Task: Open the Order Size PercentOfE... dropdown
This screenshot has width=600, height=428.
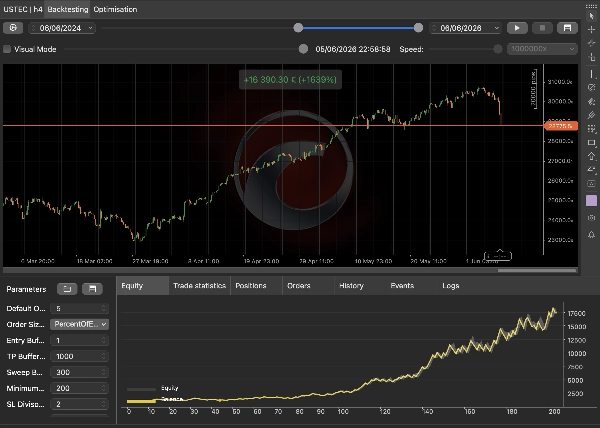Action: tap(80, 324)
